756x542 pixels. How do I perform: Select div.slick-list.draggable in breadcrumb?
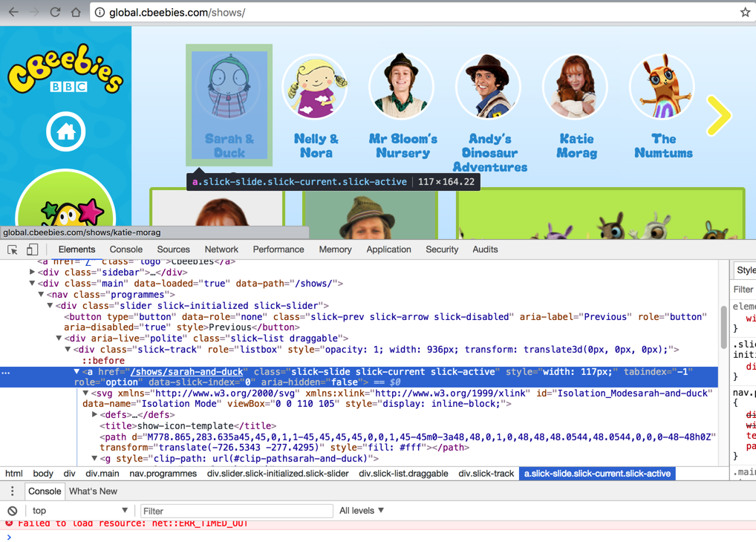click(x=403, y=474)
